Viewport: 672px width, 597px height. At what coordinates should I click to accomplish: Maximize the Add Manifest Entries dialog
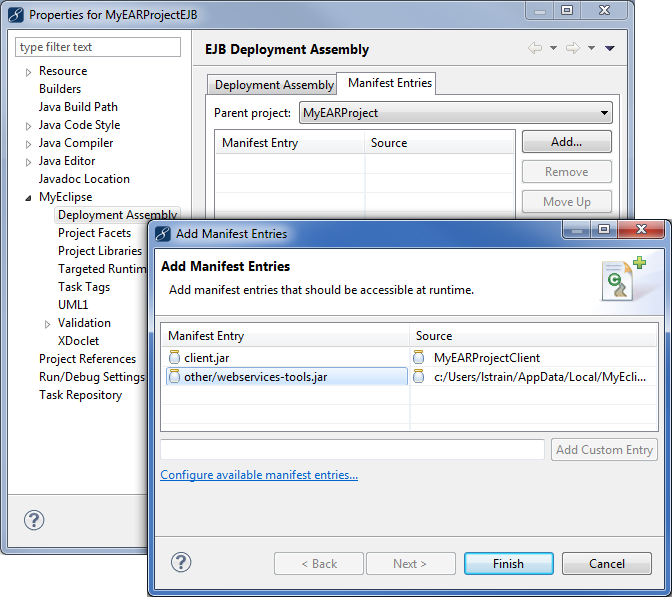[x=604, y=229]
